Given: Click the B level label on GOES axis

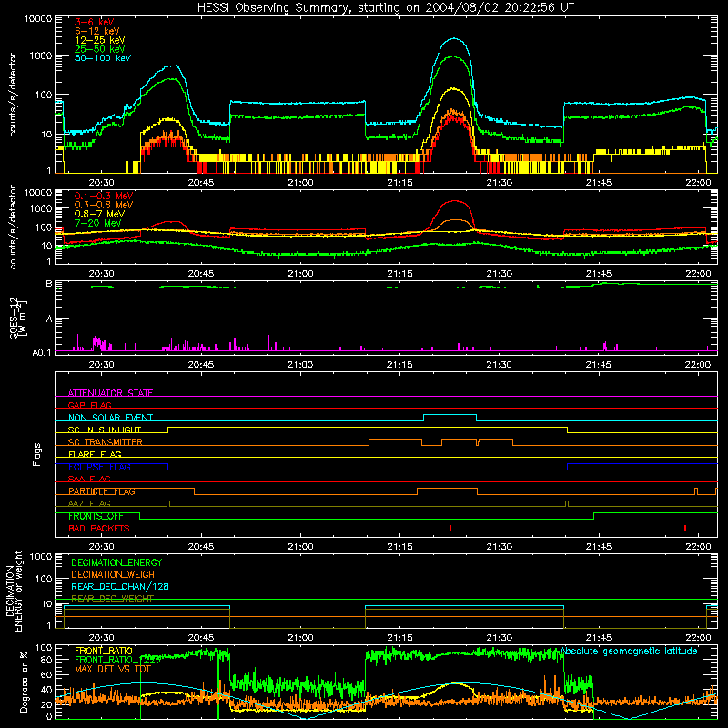Looking at the screenshot, I should [x=49, y=284].
